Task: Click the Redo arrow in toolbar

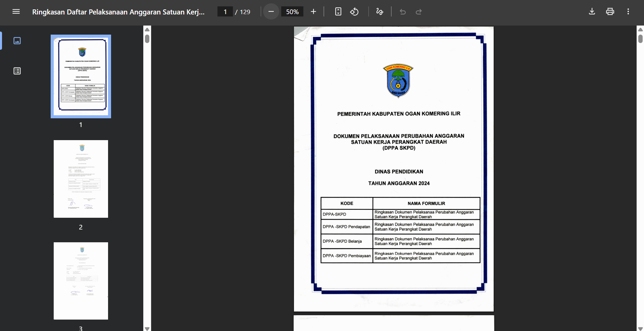Action: [419, 12]
